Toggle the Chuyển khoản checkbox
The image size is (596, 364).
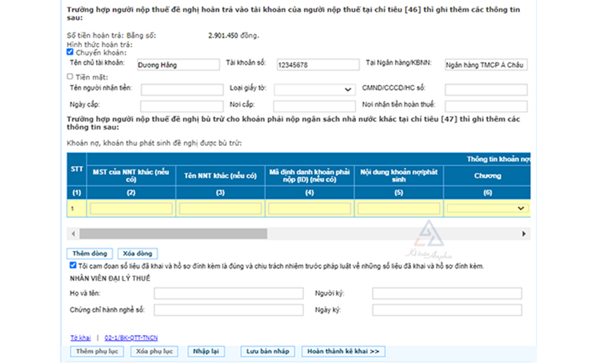tap(69, 52)
